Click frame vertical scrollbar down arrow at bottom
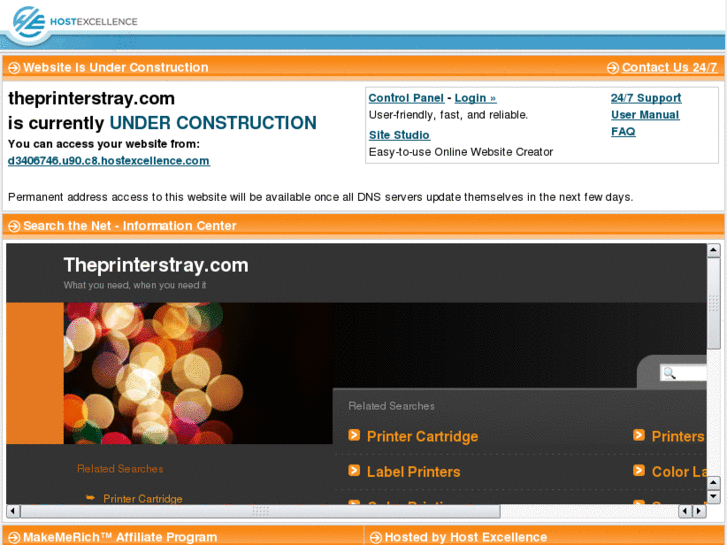This screenshot has height=545, width=727. (714, 497)
